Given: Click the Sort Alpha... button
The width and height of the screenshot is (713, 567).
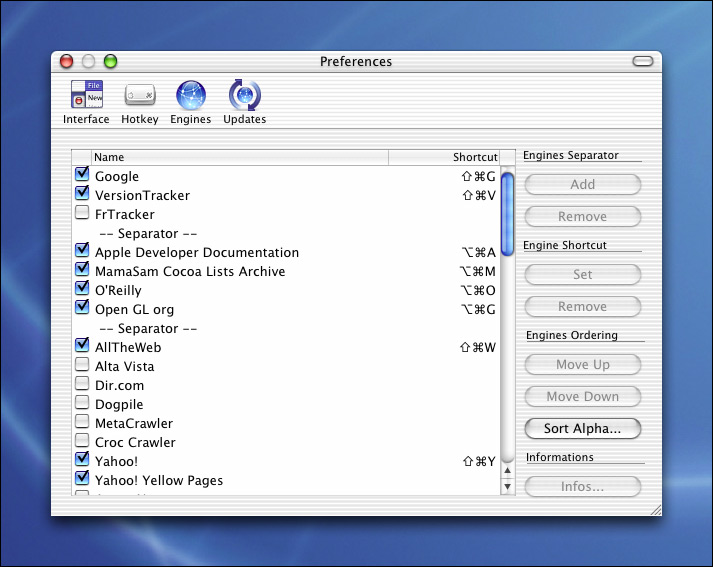Looking at the screenshot, I should click(x=582, y=428).
